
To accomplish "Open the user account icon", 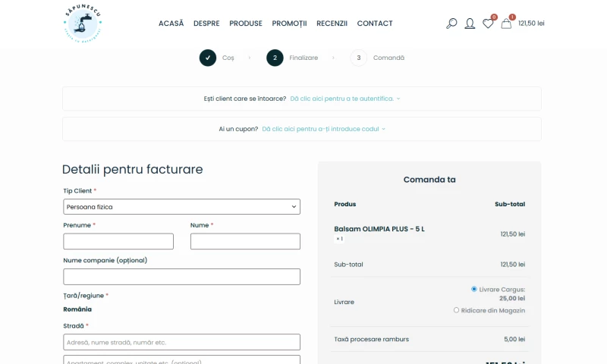I will pyautogui.click(x=470, y=24).
